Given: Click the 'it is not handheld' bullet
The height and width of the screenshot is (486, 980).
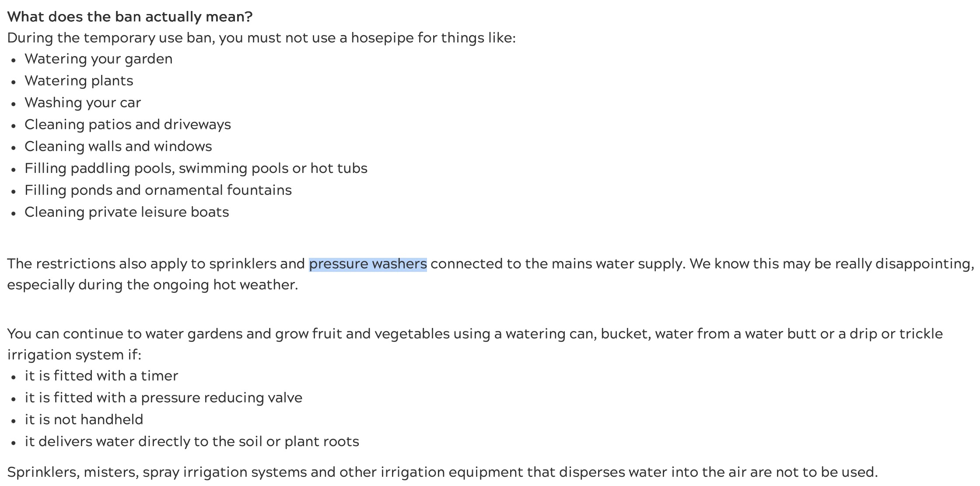Looking at the screenshot, I should [84, 419].
